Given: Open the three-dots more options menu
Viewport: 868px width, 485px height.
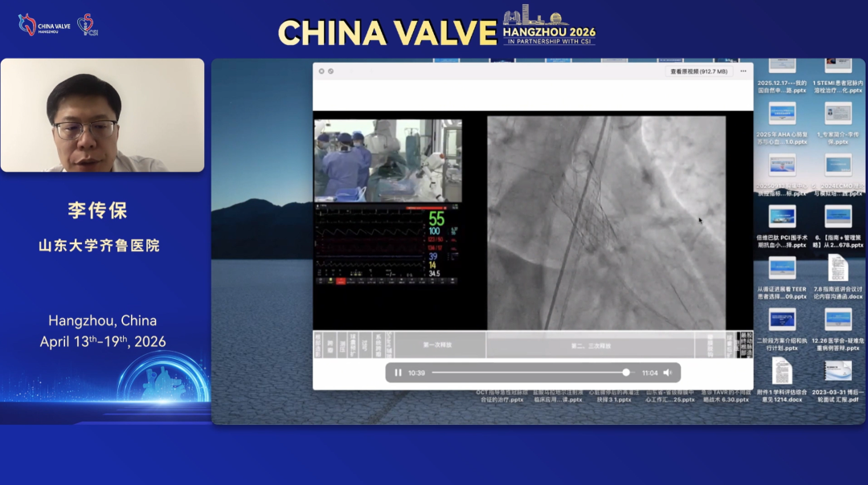Looking at the screenshot, I should click(x=743, y=71).
